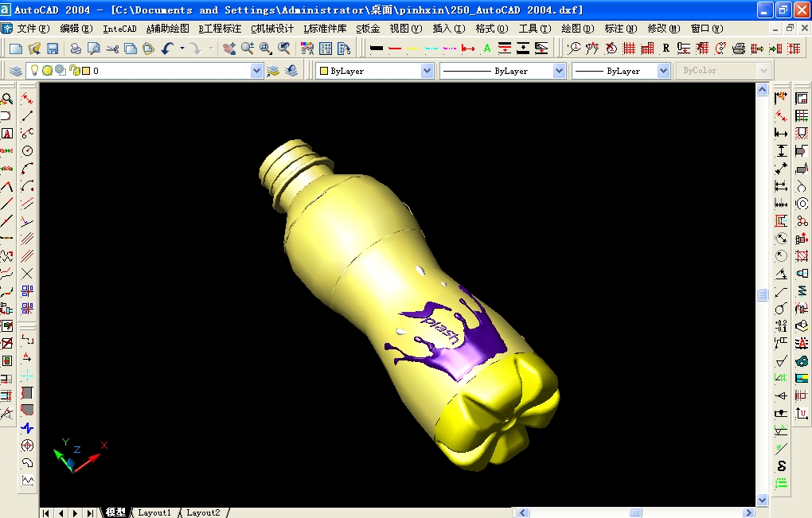The width and height of the screenshot is (812, 518).
Task: Select the circle draw tool in left toolbar
Action: tap(27, 150)
